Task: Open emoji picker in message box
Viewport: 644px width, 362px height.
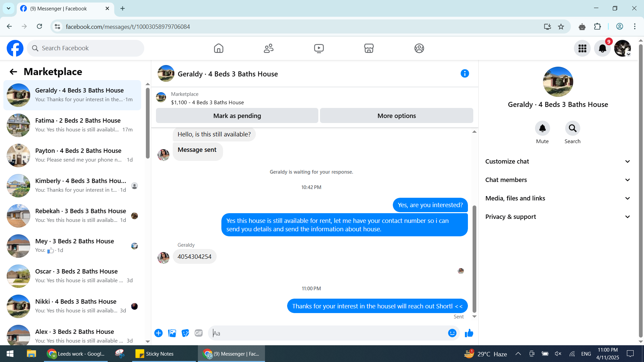Action: pos(452,333)
